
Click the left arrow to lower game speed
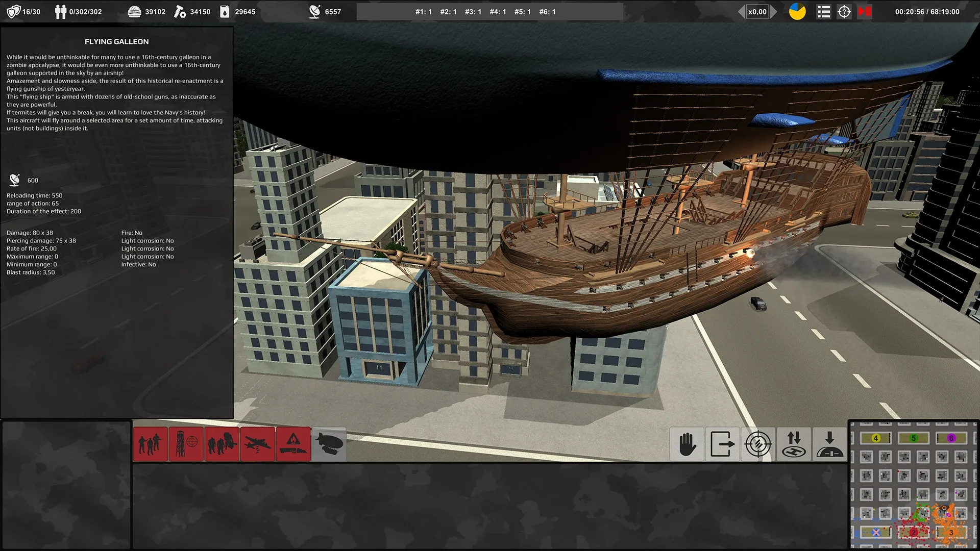point(741,11)
